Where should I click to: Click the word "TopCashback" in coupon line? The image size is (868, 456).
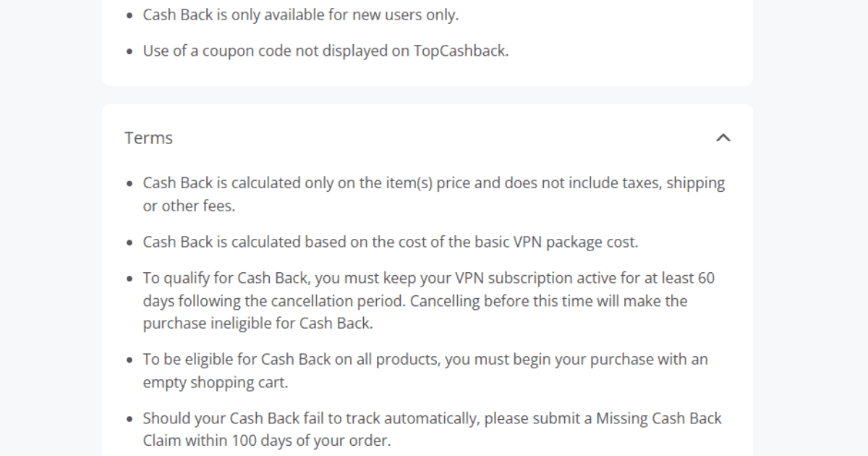pos(460,51)
